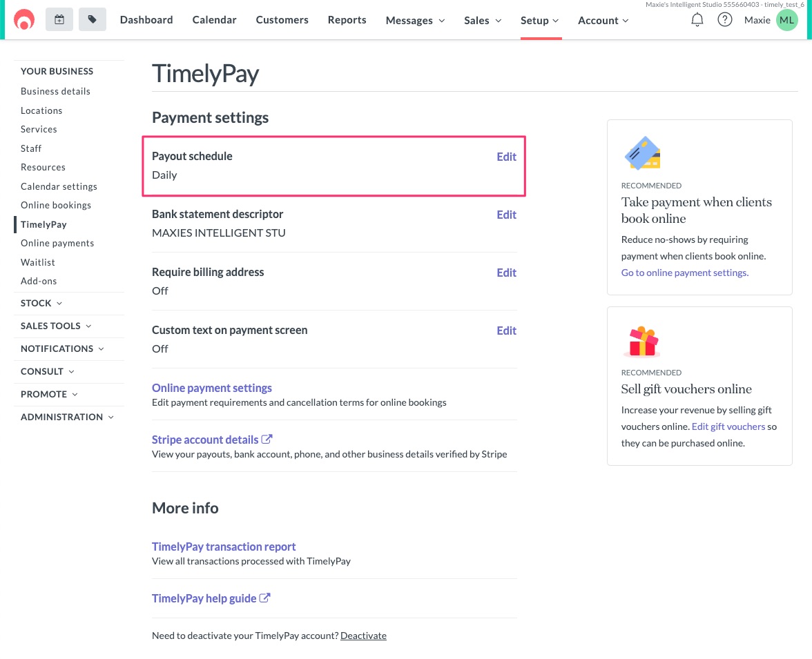The image size is (812, 659).
Task: Click Go to online payment settings link
Action: (685, 273)
